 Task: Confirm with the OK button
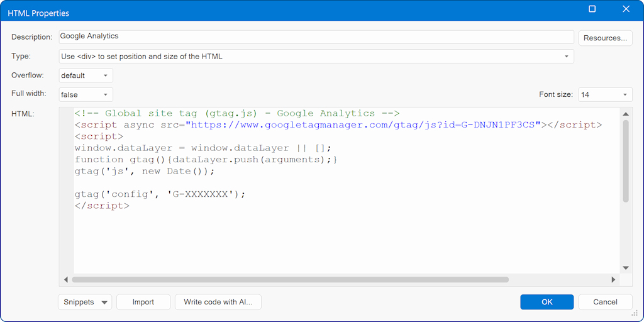(547, 303)
